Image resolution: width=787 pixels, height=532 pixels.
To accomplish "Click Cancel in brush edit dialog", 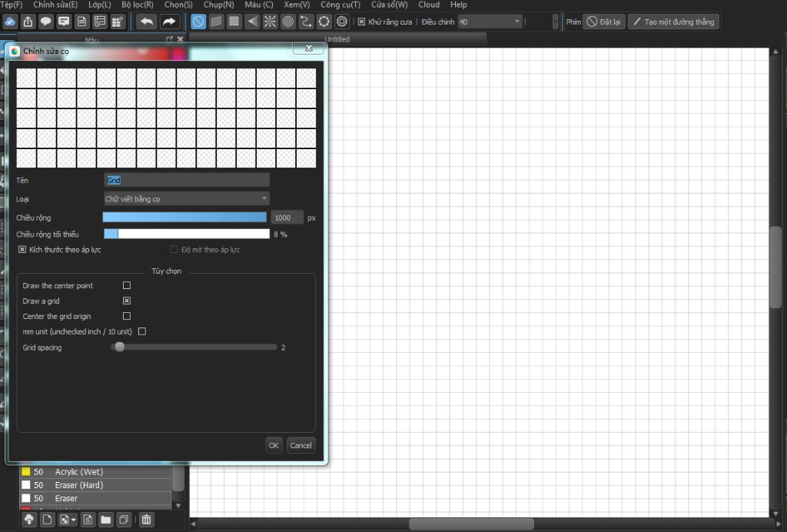I will 301,445.
